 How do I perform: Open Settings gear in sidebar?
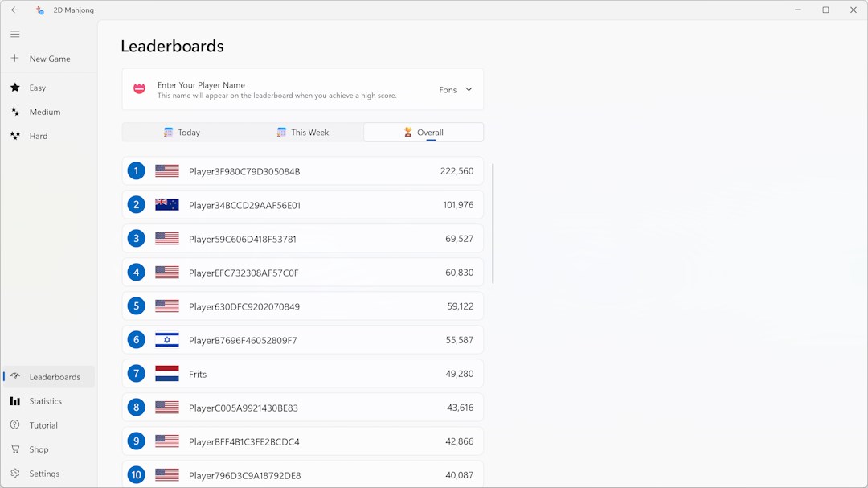point(14,474)
